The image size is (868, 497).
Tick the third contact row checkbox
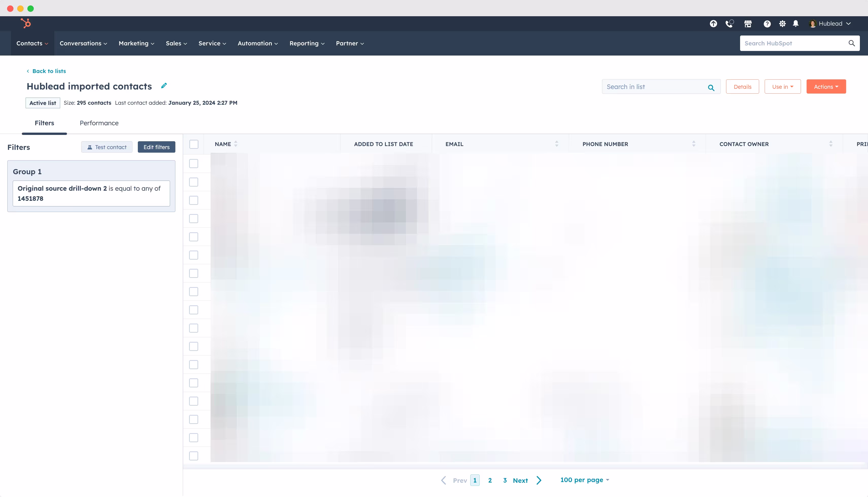coord(194,200)
